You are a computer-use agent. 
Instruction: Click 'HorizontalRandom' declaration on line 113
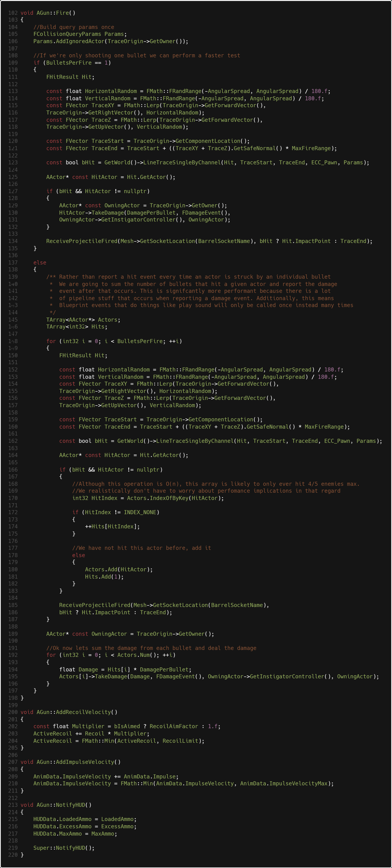click(111, 91)
